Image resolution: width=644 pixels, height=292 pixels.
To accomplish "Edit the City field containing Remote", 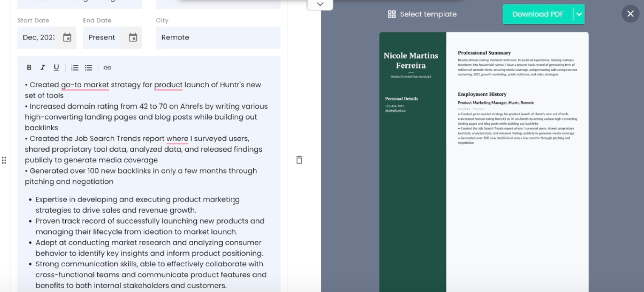I will coord(218,37).
